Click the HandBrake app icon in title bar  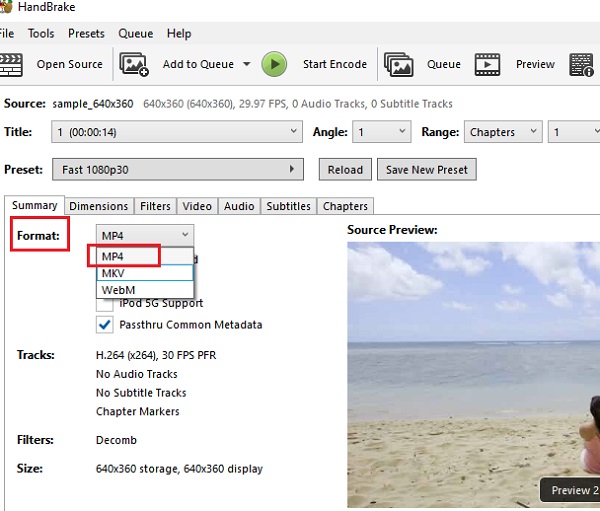point(6,7)
